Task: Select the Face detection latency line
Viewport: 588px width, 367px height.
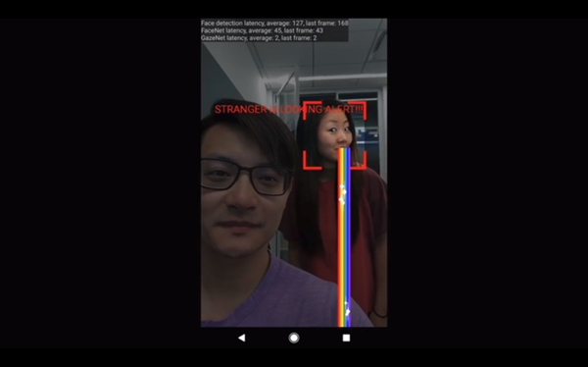Action: point(274,23)
